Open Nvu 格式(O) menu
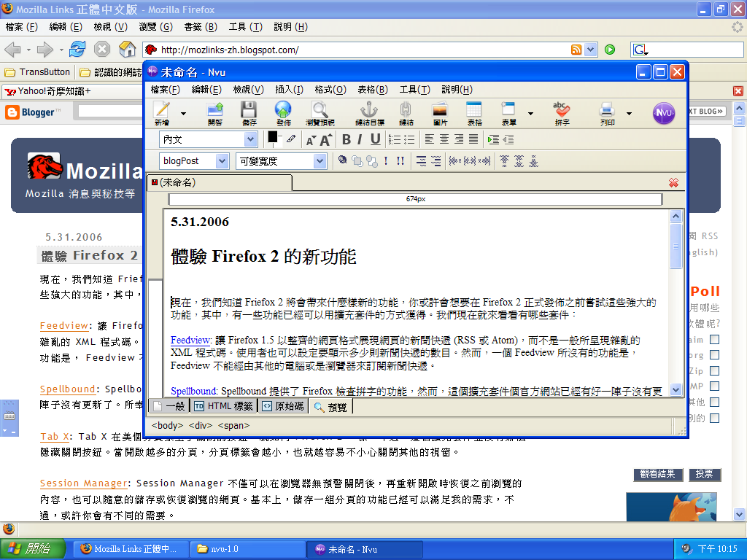Viewport: 747px width, 560px height. point(330,90)
